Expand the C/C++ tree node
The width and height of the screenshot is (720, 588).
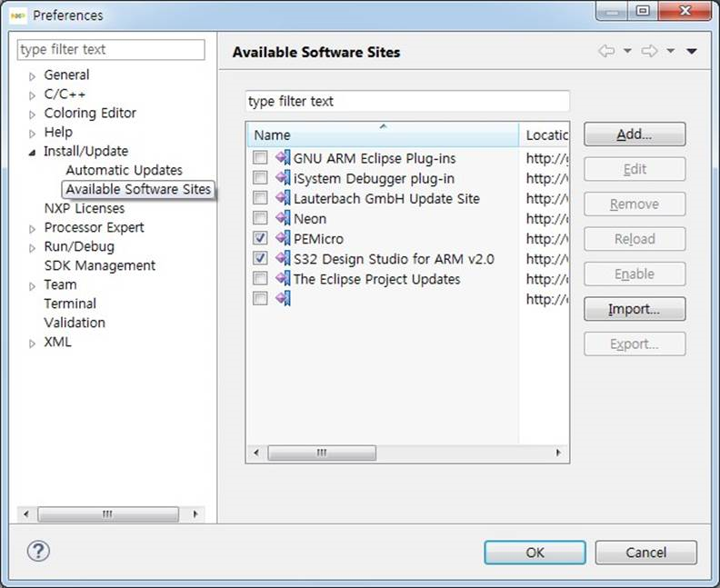tap(32, 95)
